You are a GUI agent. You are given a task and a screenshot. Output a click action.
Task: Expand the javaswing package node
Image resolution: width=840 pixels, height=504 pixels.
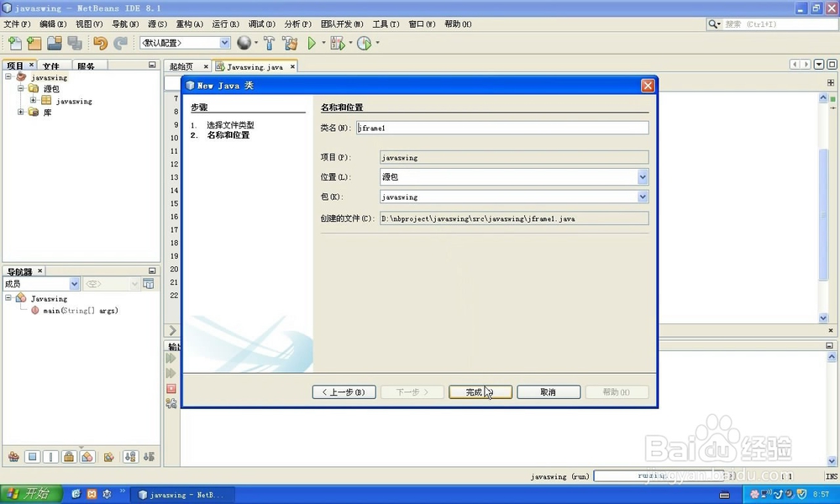click(x=34, y=100)
